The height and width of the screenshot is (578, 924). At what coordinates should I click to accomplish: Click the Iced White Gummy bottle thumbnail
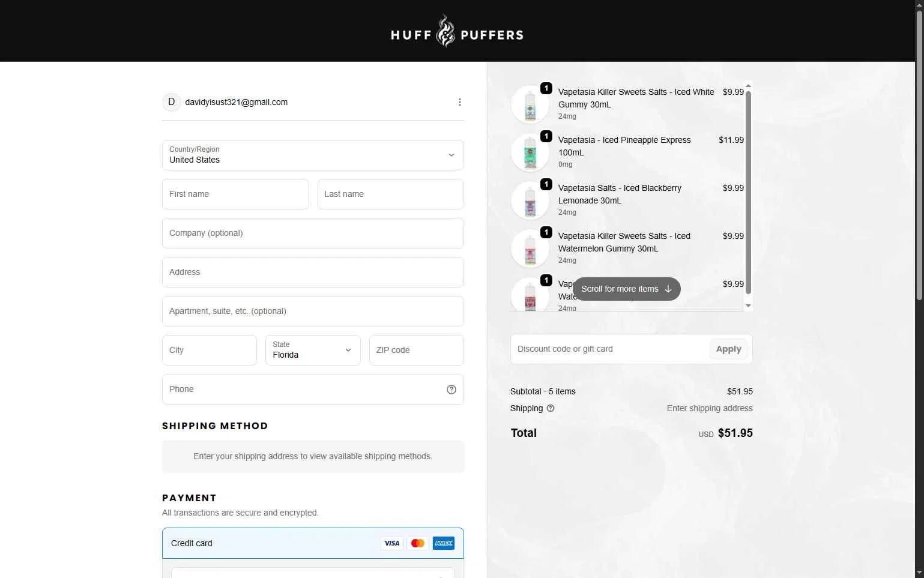(530, 104)
